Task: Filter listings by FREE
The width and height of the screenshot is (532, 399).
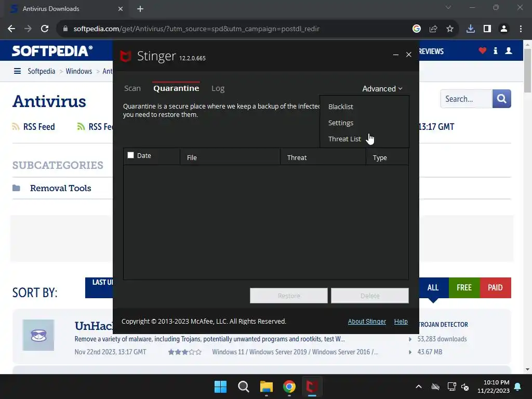Action: click(464, 288)
